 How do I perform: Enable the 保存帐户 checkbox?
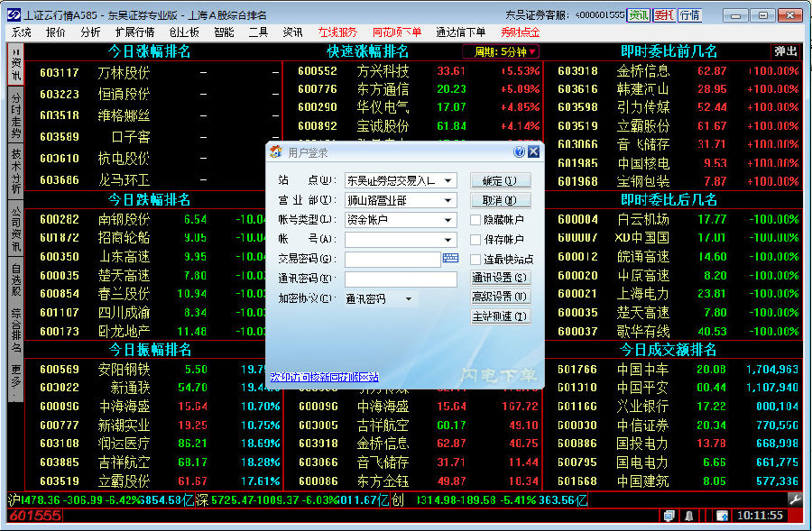pyautogui.click(x=475, y=240)
